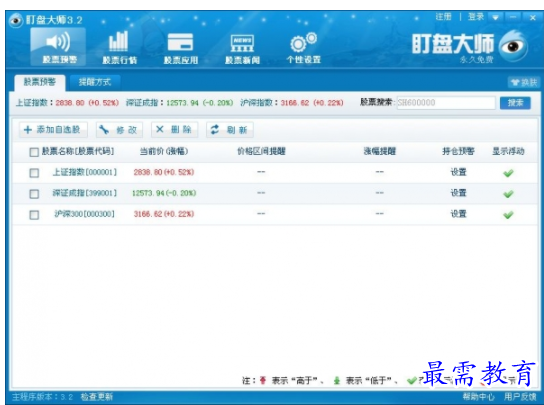The image size is (544, 405).
Task: Click 设置 in the 沪深300 row
Action: pyautogui.click(x=458, y=214)
